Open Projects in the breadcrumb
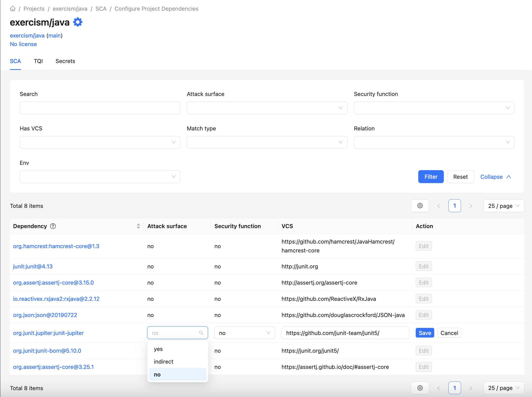This screenshot has height=397, width=532. pyautogui.click(x=34, y=9)
